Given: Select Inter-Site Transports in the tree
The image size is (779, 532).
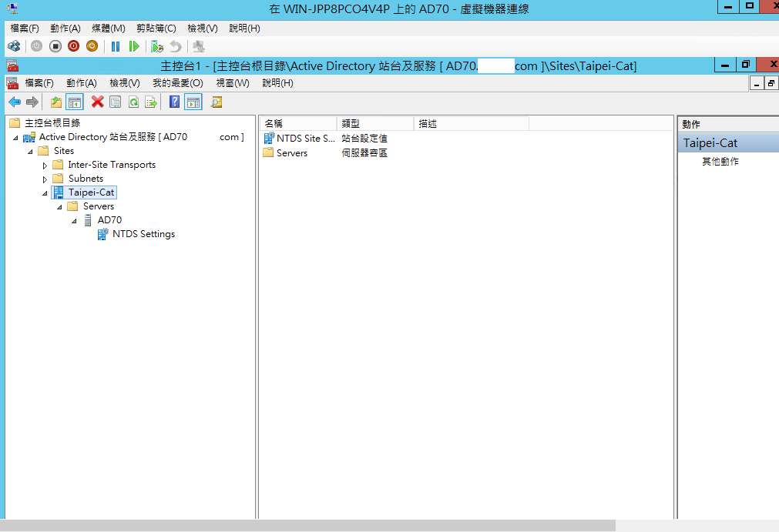Looking at the screenshot, I should [x=112, y=164].
